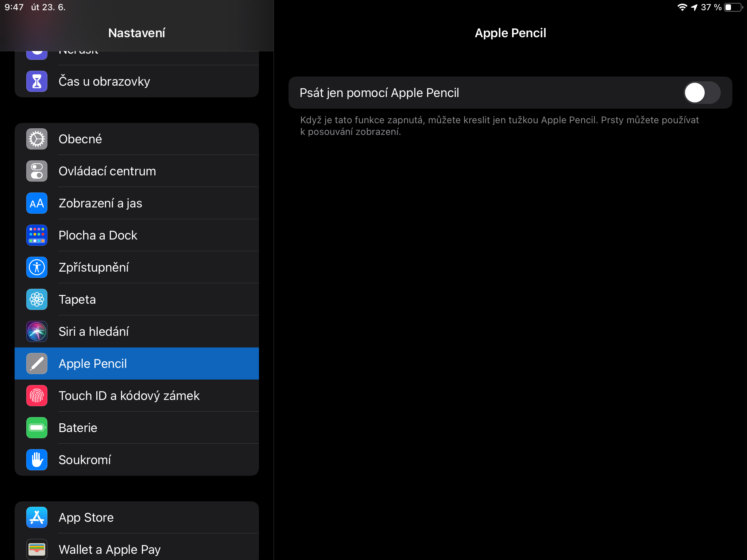Tap the Zpřístupnění accessibility icon

click(x=37, y=267)
